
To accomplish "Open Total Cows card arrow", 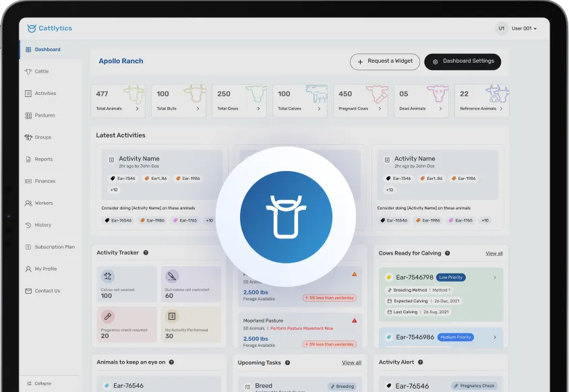I will tap(258, 108).
